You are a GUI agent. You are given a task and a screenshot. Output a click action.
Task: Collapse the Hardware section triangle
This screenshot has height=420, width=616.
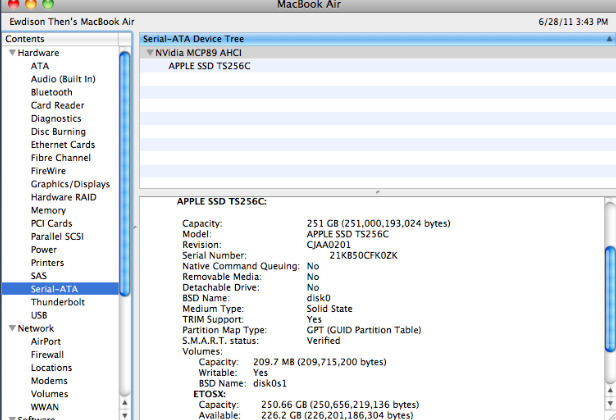pyautogui.click(x=12, y=52)
